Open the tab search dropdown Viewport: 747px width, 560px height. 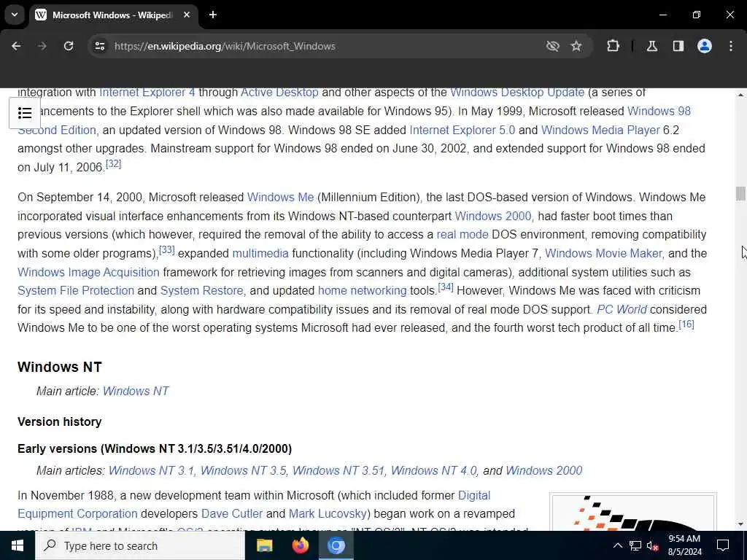coord(15,15)
